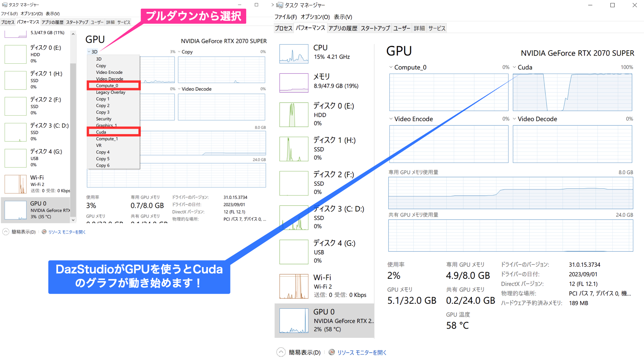Switch to プロセス tab in left window
Viewport: 644px width, 362px height.
coord(8,22)
